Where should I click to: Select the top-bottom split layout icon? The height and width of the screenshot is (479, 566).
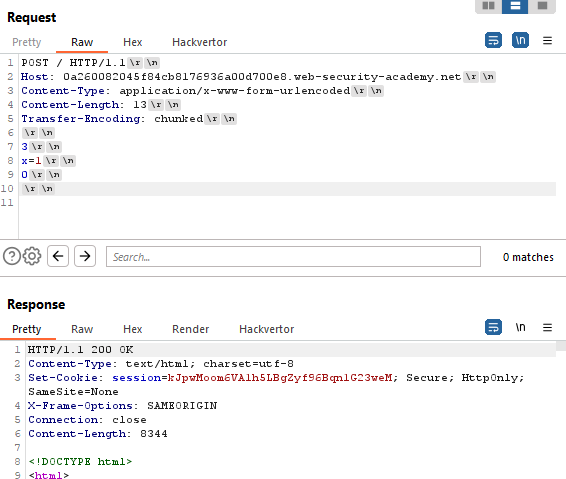[515, 6]
